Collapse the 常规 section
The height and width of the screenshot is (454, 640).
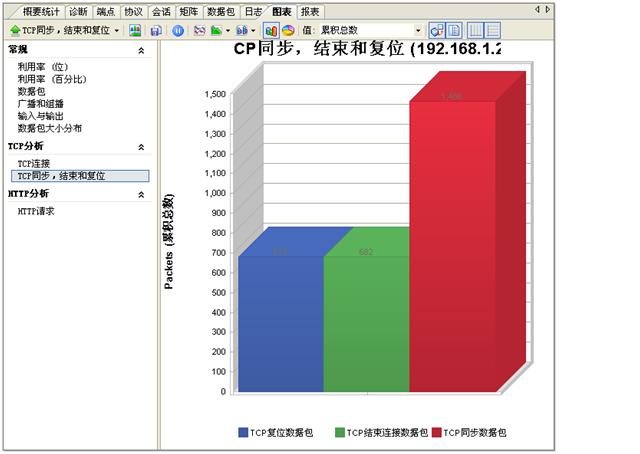click(141, 51)
